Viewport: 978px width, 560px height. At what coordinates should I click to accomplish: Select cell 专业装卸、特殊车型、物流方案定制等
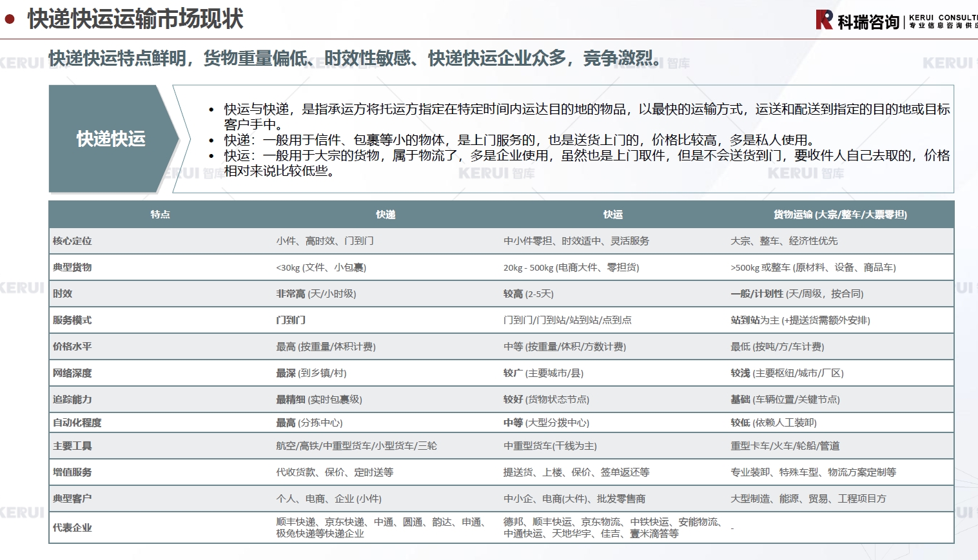click(814, 472)
